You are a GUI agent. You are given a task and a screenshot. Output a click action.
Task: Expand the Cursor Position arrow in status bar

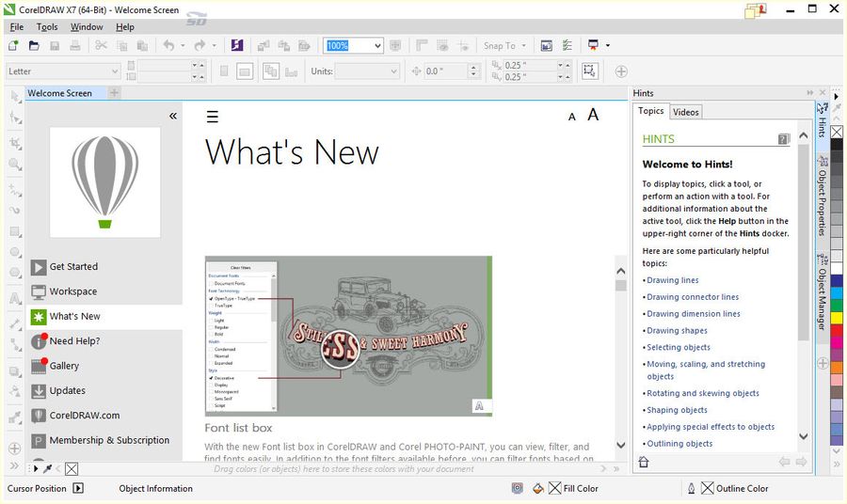click(x=78, y=488)
